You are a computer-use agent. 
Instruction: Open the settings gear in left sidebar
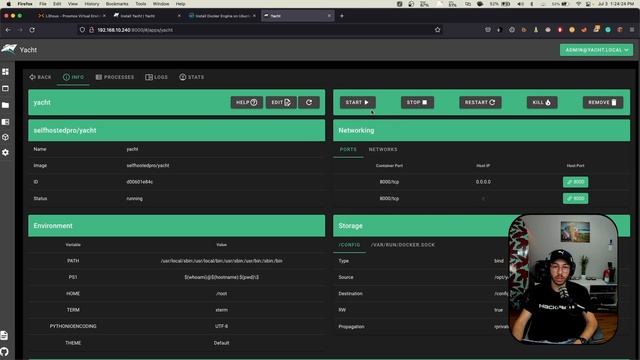[x=5, y=152]
